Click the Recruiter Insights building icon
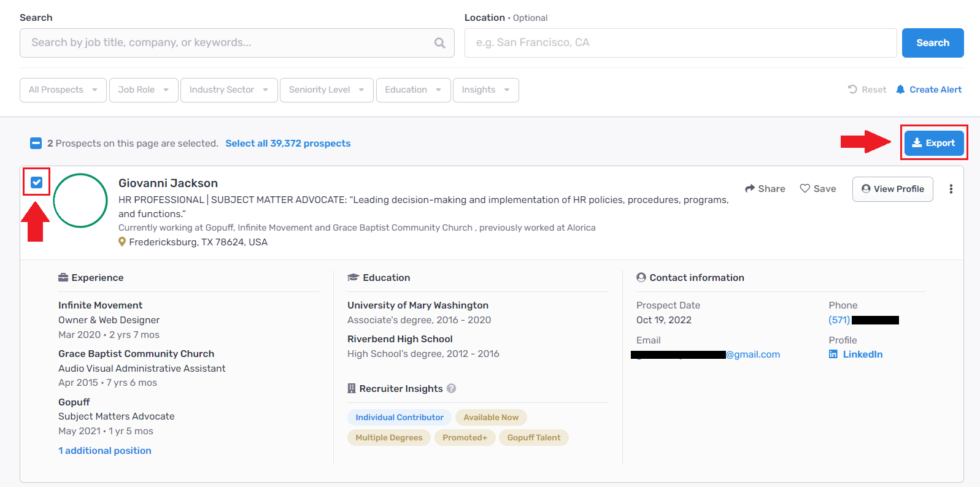Viewport: 980px width, 487px height. pyautogui.click(x=352, y=388)
